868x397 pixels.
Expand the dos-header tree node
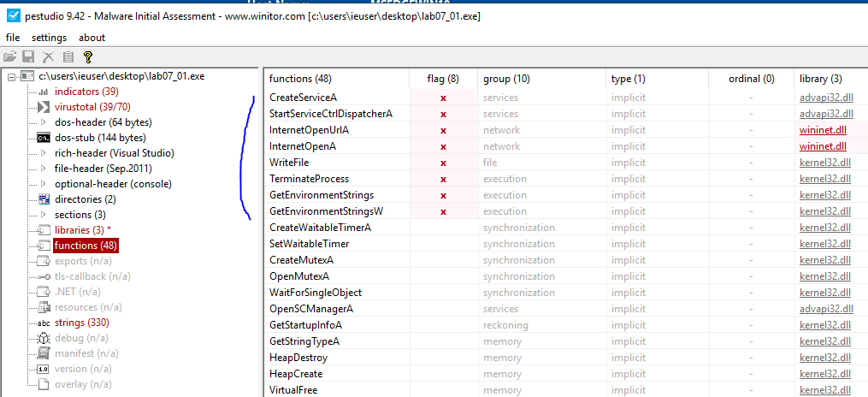click(x=44, y=122)
